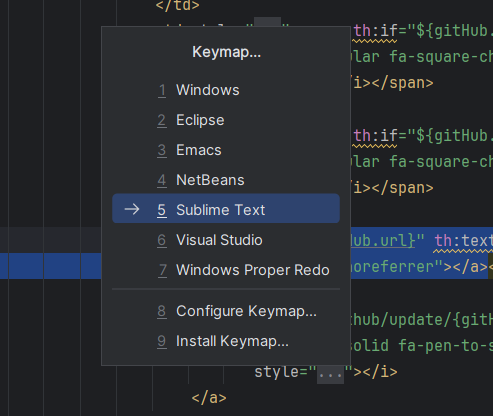Select the Windows keymap
Screen dimensions: 493x416
(226, 90)
